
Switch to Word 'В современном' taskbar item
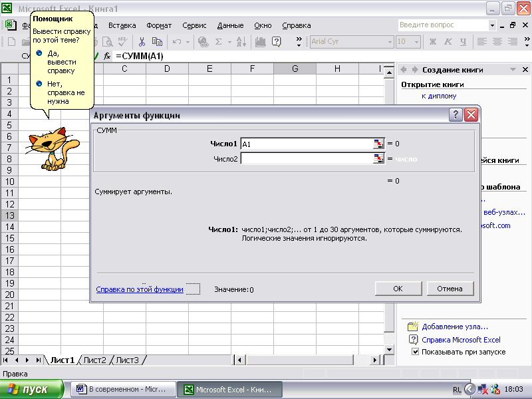pyautogui.click(x=123, y=389)
